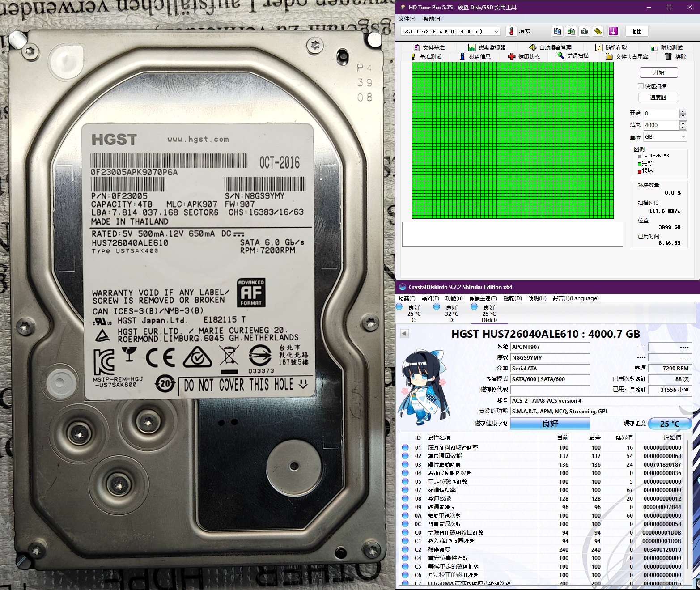700x590 pixels.
Task: Click the camera save-screenshot icon in HD Tune
Action: [x=585, y=31]
